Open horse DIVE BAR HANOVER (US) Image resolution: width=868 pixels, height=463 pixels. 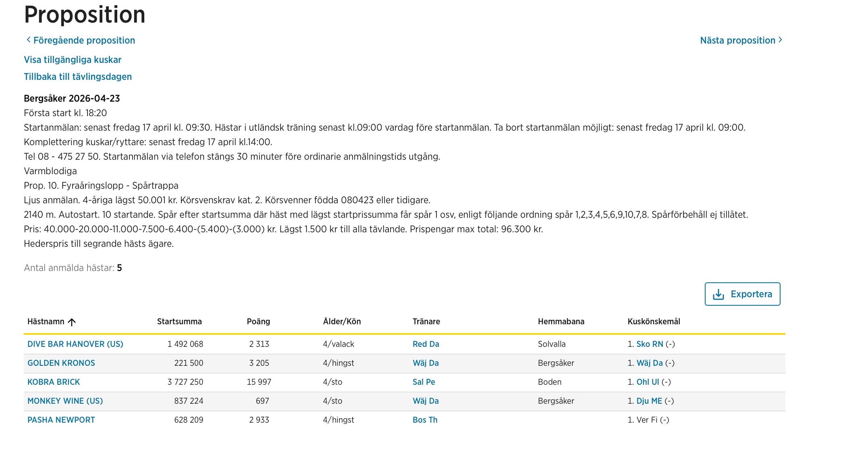(75, 344)
